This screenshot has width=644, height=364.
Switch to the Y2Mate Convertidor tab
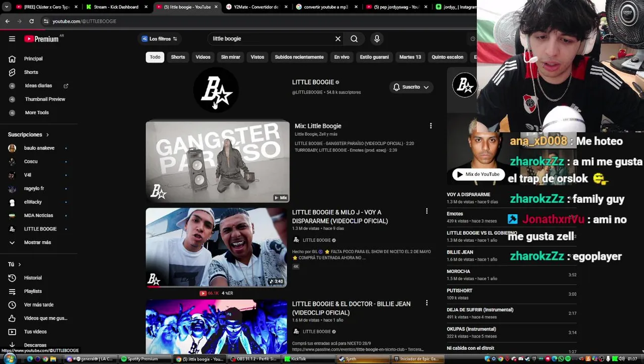point(255,7)
